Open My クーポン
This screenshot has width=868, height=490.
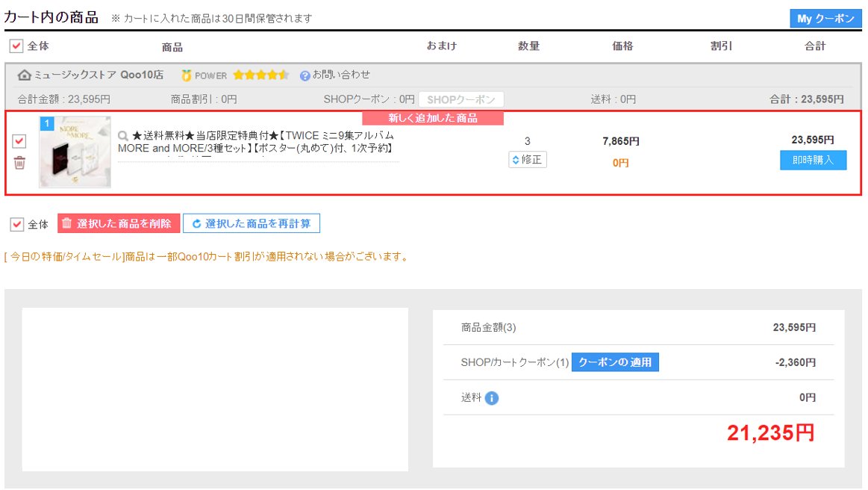825,18
